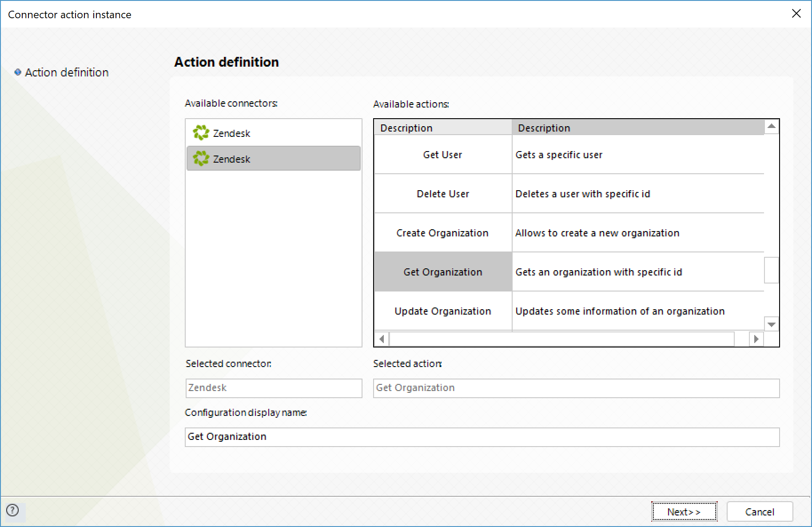Click the first Description column header
812x527 pixels.
[x=443, y=128]
